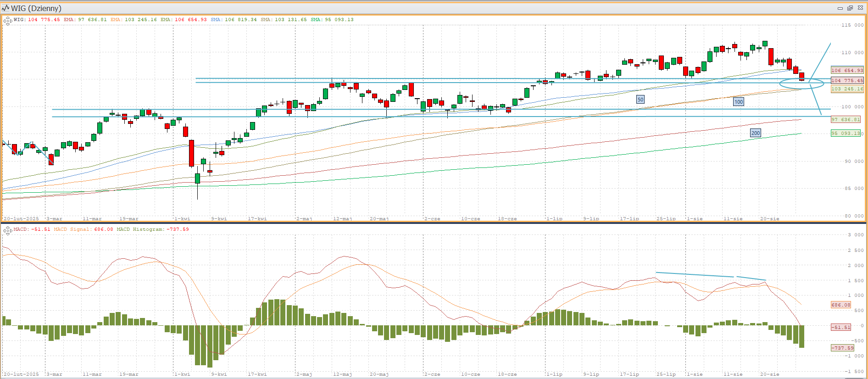Select the '100' moving average text label

tap(739, 102)
